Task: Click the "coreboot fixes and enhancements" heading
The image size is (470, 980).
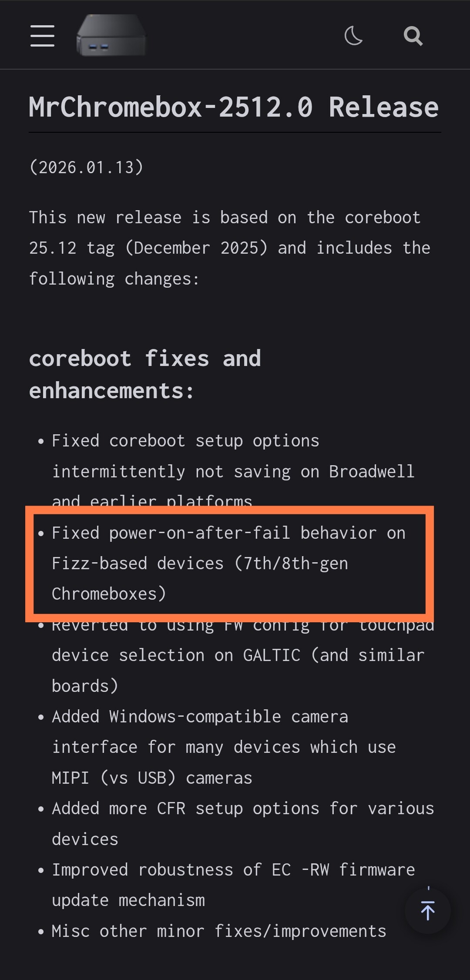Action: (145, 374)
